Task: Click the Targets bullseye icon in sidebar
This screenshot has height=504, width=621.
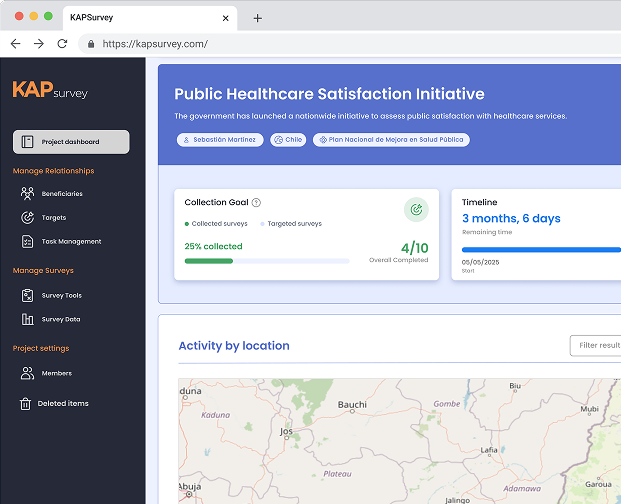Action: click(27, 217)
